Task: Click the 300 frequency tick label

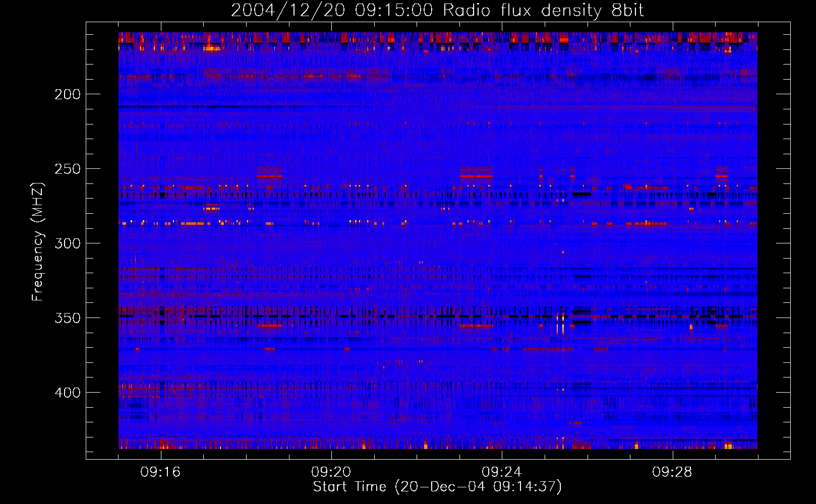Action: coord(68,243)
